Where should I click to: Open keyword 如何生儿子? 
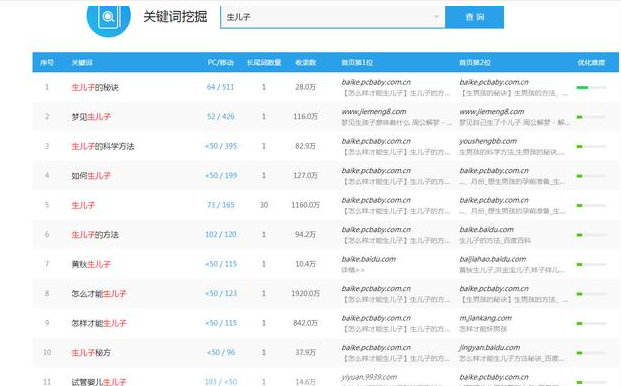91,176
